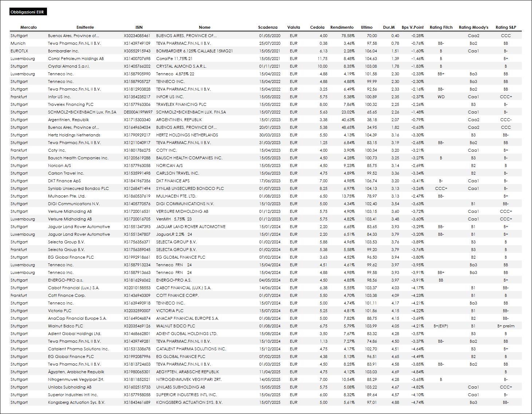Click issuer "Nitrogenmuvek Vegyipari Zrt."
The image size is (532, 414).
point(76,379)
